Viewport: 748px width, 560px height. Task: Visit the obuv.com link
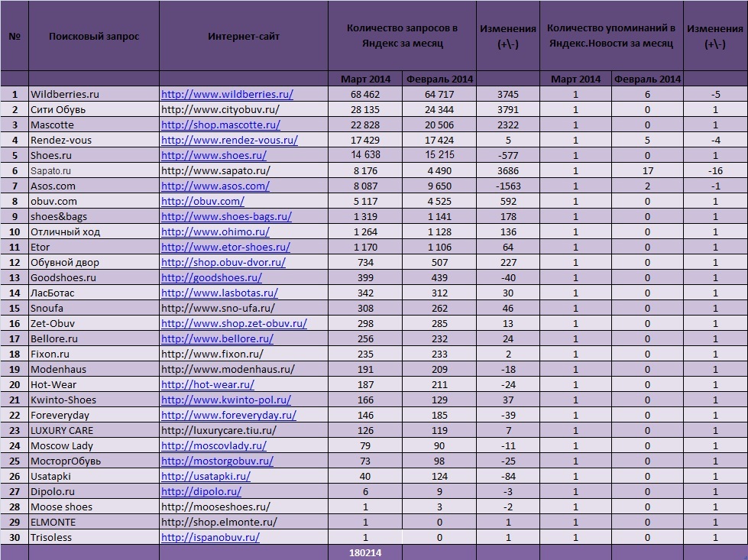click(202, 201)
